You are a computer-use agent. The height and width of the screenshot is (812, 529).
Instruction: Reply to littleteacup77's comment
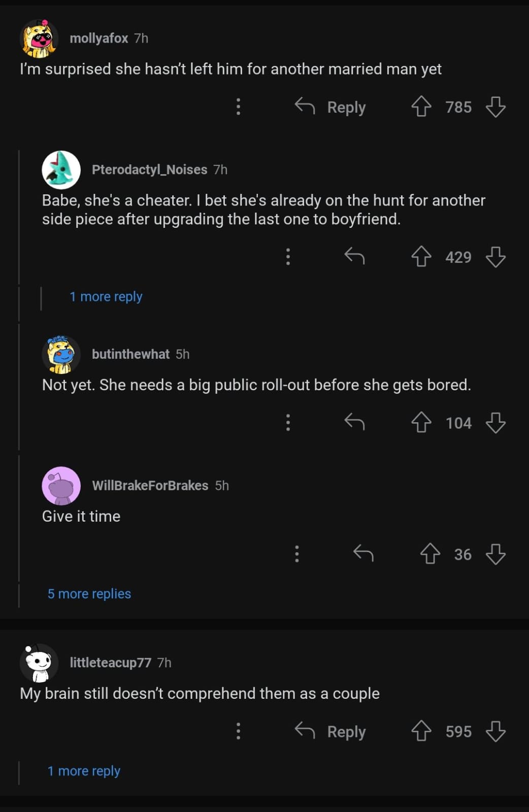pos(330,731)
